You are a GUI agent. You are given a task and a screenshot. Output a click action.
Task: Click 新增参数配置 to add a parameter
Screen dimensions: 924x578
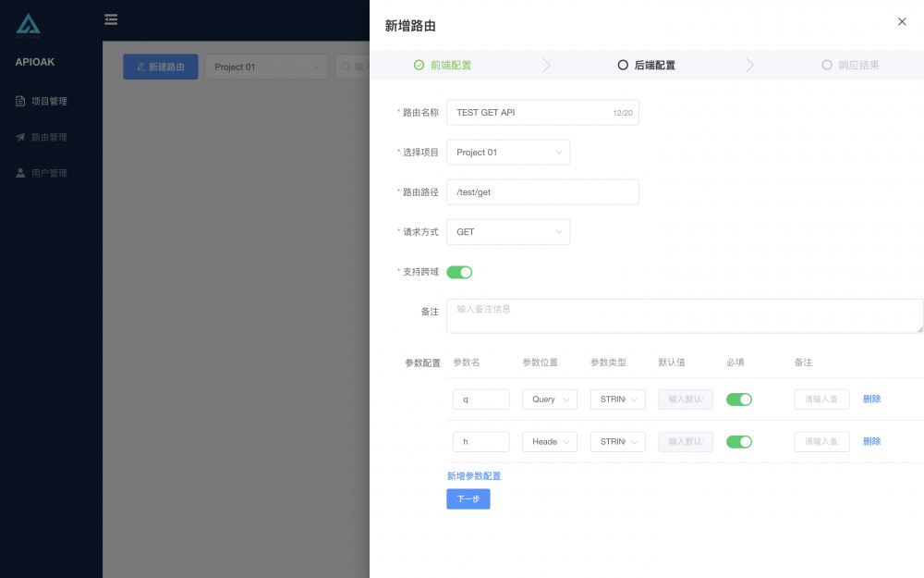[476, 474]
